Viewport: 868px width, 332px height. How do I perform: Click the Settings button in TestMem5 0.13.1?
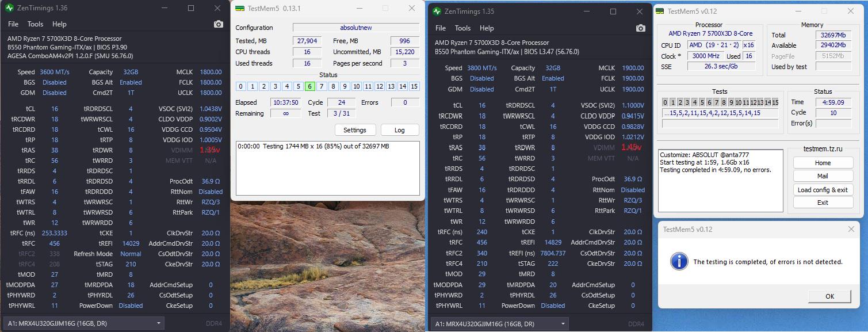(x=354, y=130)
